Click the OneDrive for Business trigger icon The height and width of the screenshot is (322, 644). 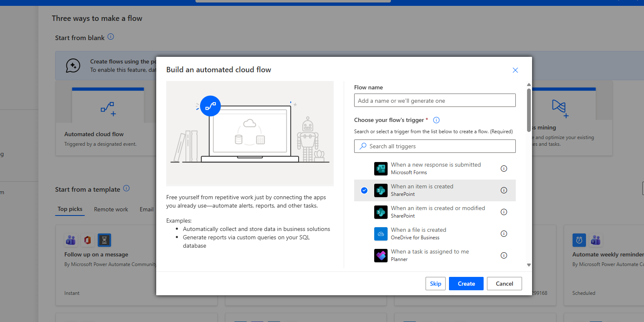[381, 234]
